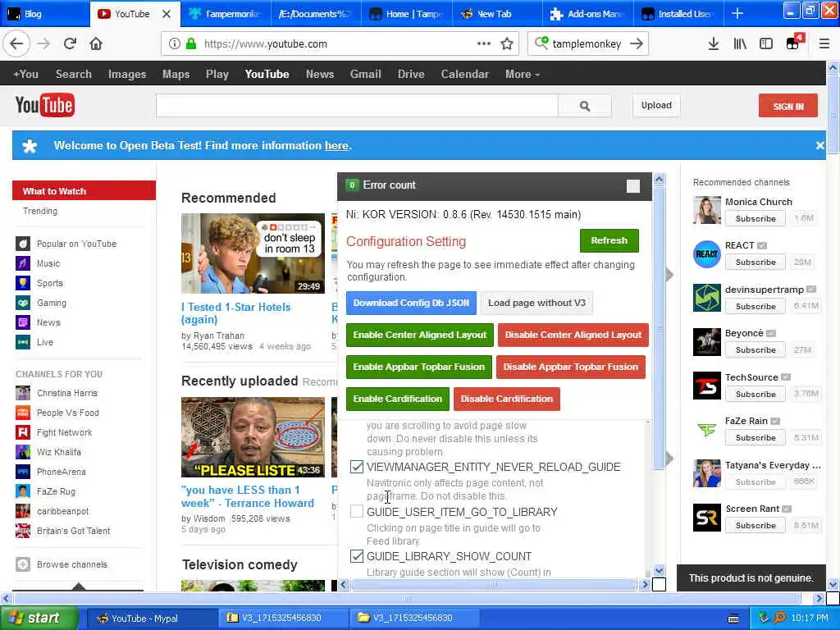The image size is (840, 630).
Task: Uncheck GUIDE_LIBRARY_SHOW_COUNT checkbox
Action: click(356, 556)
